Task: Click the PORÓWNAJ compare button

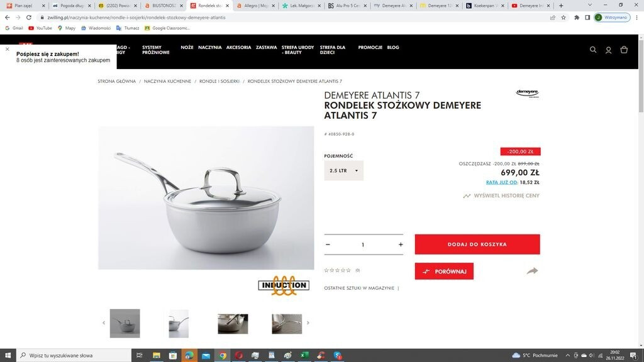Action: 444,271
